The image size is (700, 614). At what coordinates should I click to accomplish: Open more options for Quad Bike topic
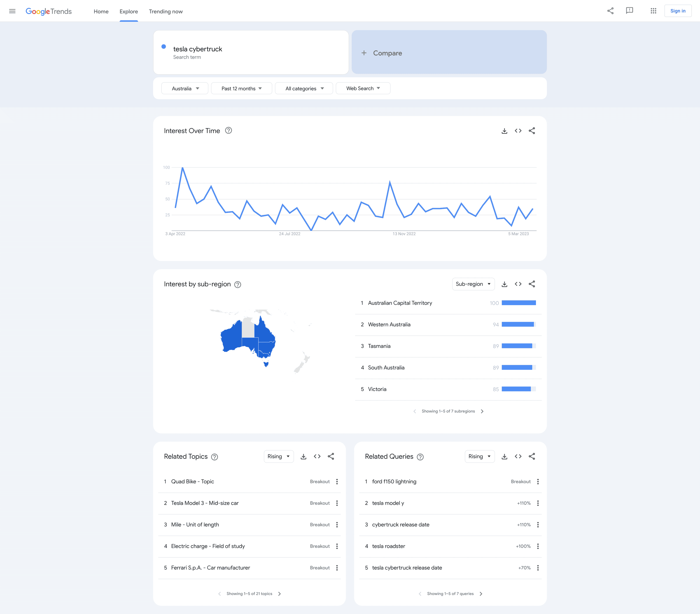pyautogui.click(x=337, y=481)
